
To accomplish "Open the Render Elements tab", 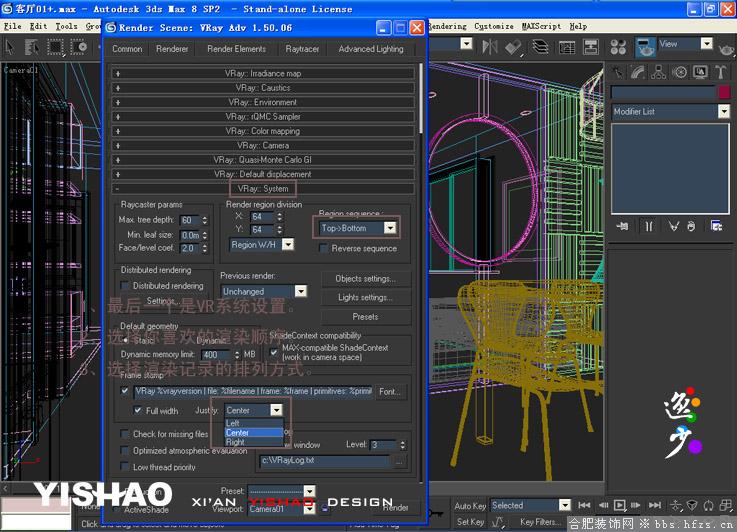I will tap(236, 49).
